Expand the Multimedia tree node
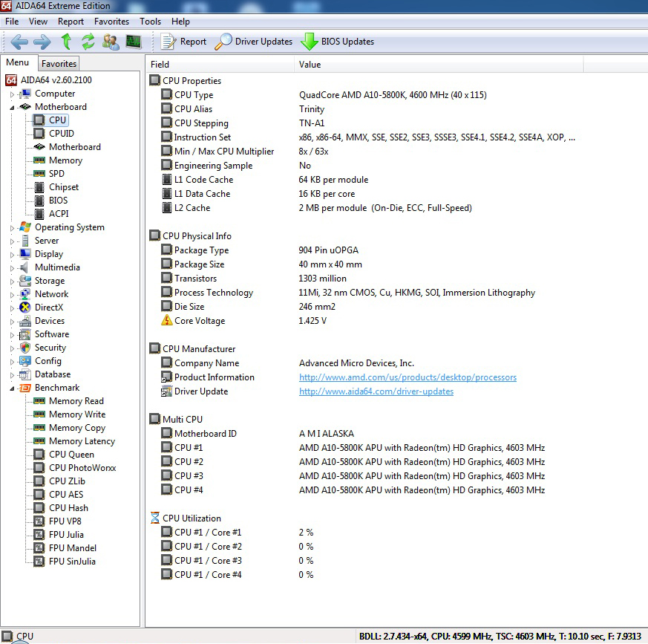This screenshot has width=648, height=644. [x=12, y=268]
